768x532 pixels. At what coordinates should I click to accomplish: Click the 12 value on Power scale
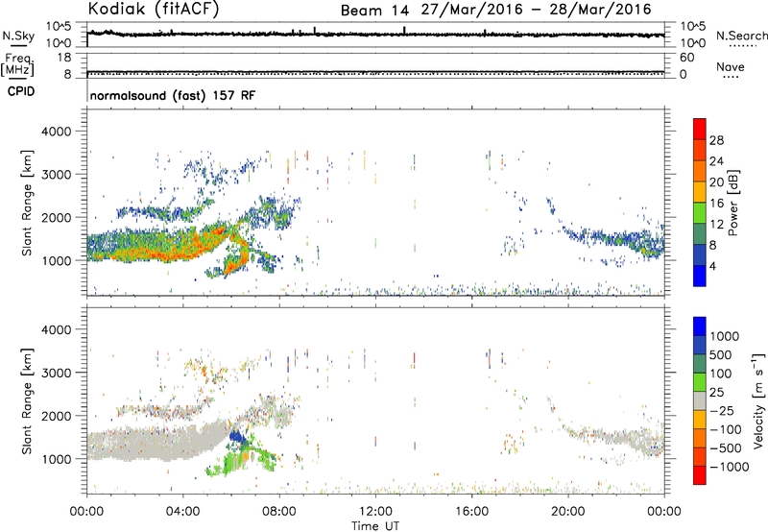point(716,225)
